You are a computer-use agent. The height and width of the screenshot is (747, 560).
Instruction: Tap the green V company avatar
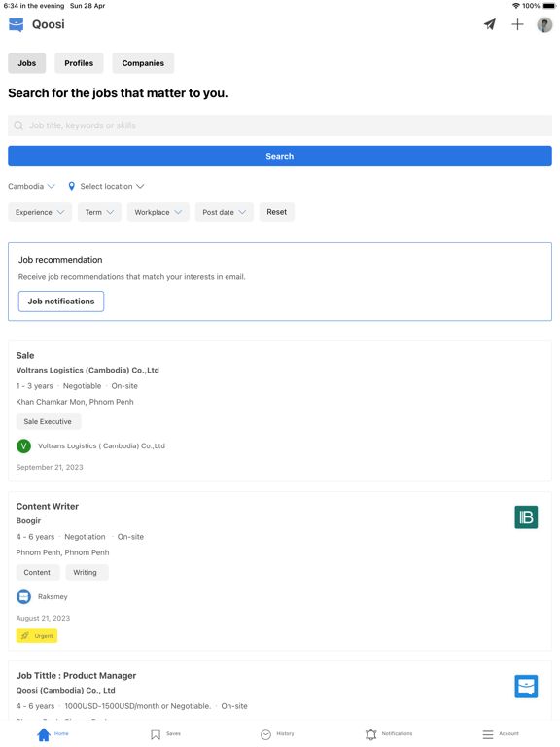click(x=23, y=445)
